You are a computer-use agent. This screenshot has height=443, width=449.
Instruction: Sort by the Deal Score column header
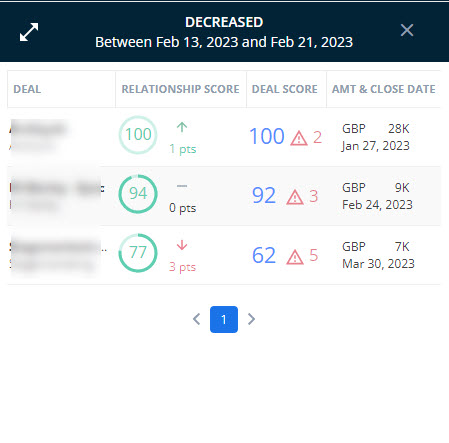coord(285,89)
